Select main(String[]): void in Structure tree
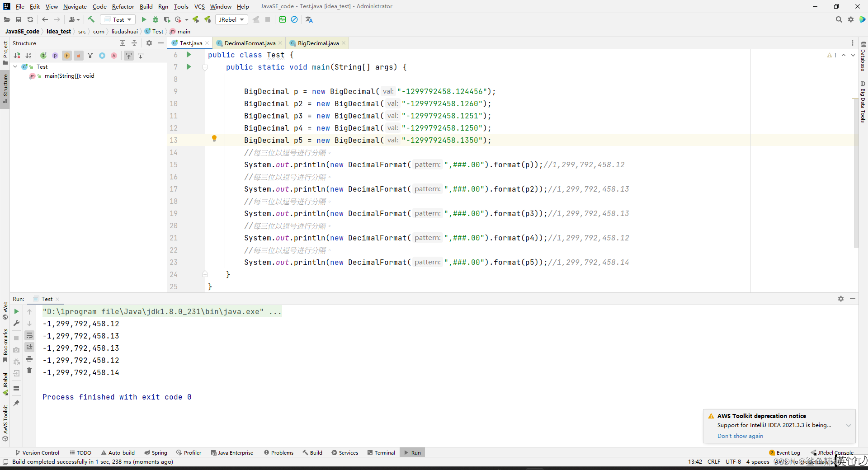Image resolution: width=868 pixels, height=470 pixels. click(69, 76)
